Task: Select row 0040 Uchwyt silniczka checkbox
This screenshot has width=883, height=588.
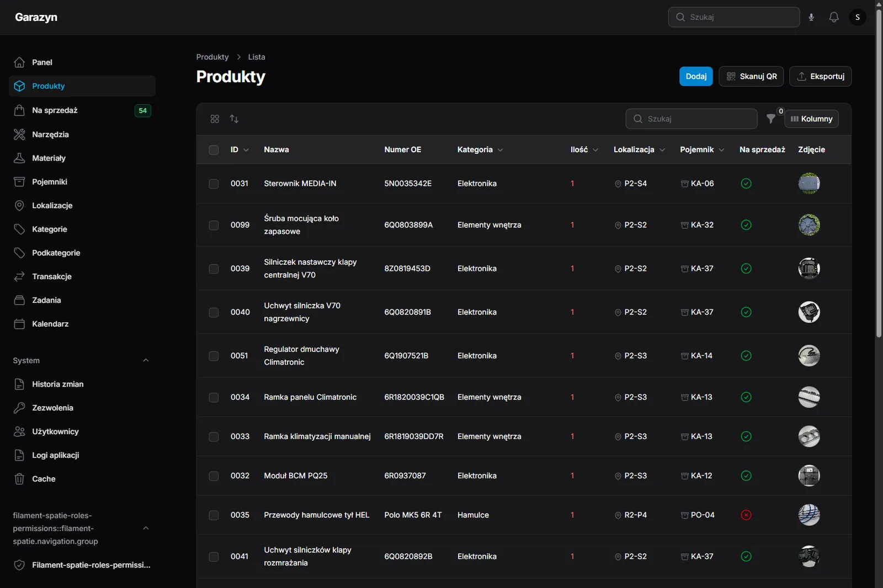Action: coord(214,312)
